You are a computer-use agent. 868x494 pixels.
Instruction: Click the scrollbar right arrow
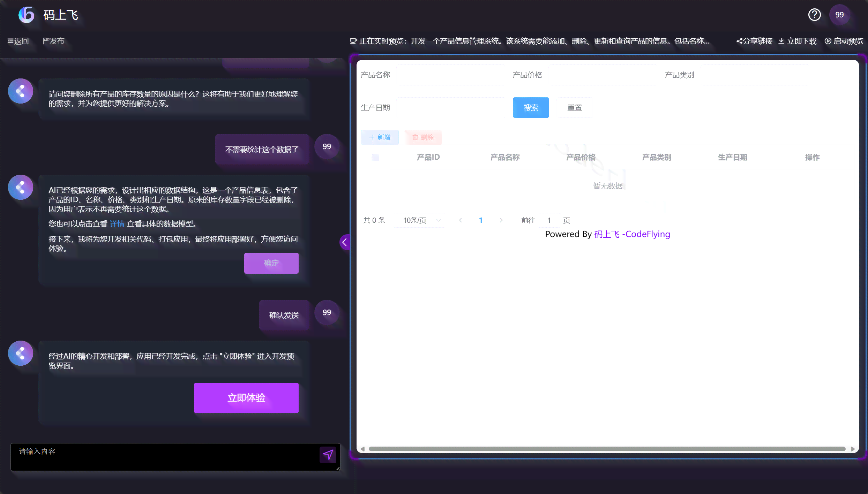click(x=853, y=449)
